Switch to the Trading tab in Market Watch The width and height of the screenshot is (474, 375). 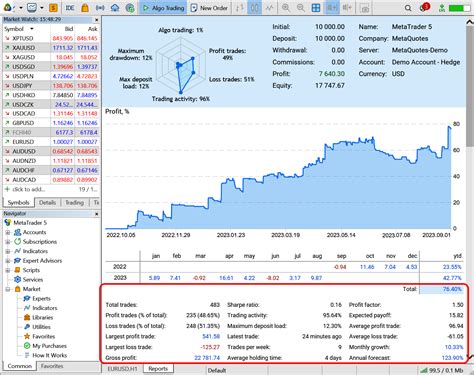coord(74,202)
